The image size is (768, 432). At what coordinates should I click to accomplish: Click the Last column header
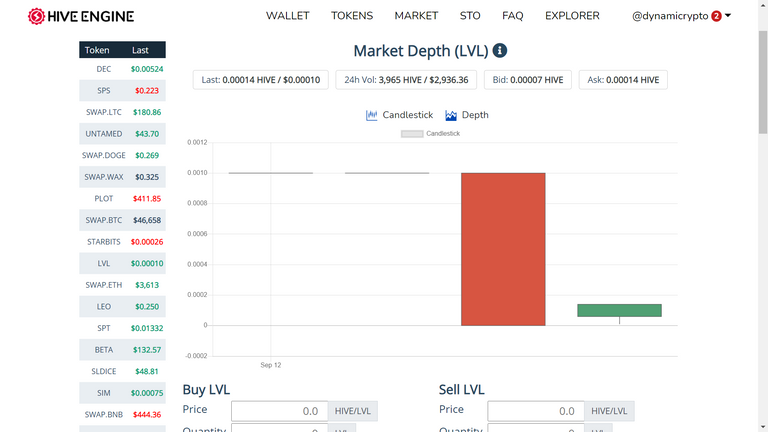pos(140,50)
